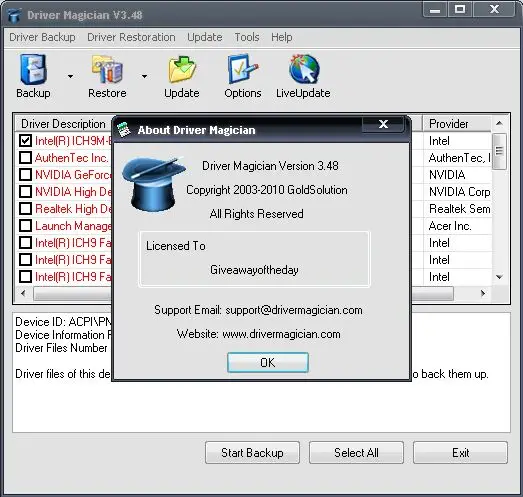
Task: Select the Launch Manager driver row text
Action: (x=73, y=225)
